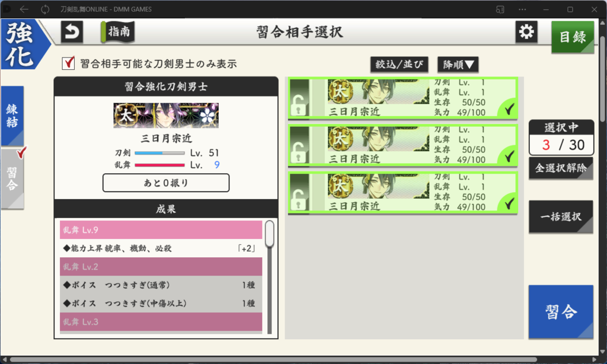Open the 指南 guide flag
This screenshot has height=364, width=607.
[x=118, y=31]
